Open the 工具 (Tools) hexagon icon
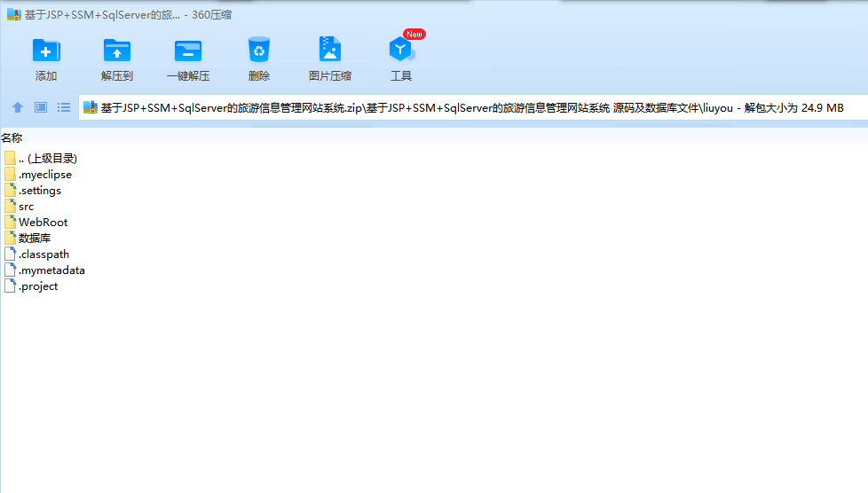This screenshot has width=868, height=493. [x=401, y=50]
